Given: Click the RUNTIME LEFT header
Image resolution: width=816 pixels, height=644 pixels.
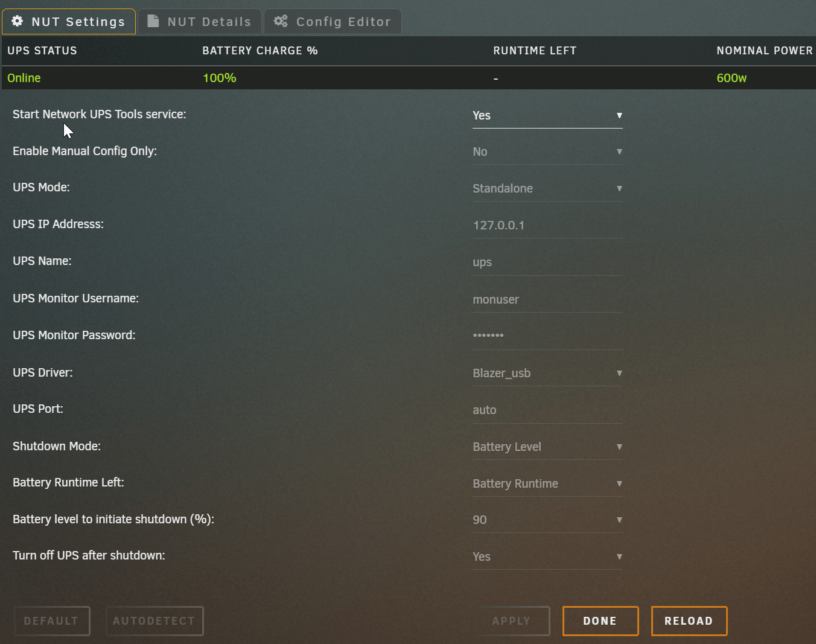Looking at the screenshot, I should coord(535,51).
